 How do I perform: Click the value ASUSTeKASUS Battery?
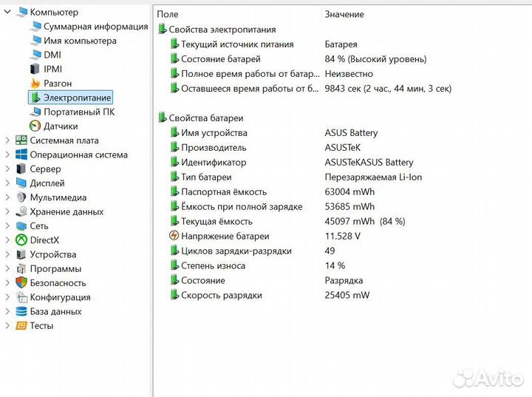369,163
